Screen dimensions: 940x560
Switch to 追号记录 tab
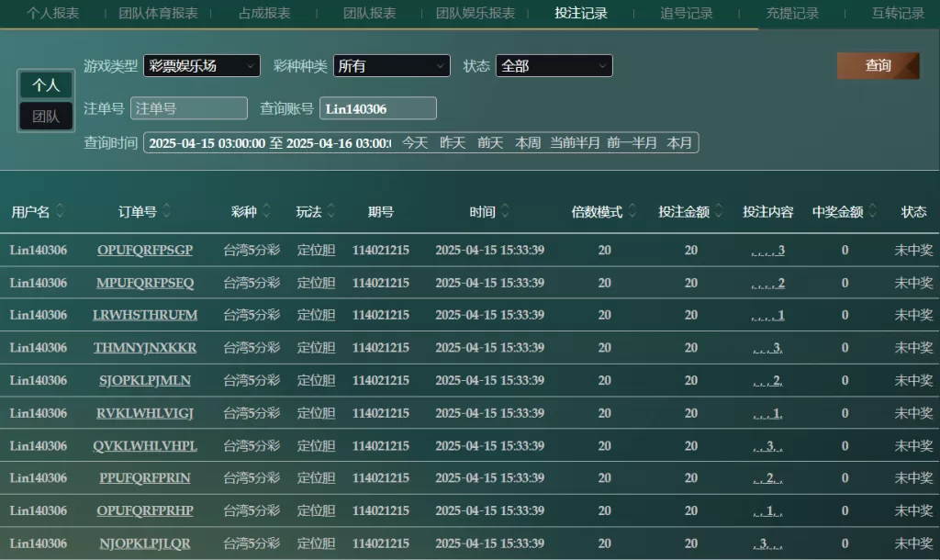pyautogui.click(x=686, y=14)
